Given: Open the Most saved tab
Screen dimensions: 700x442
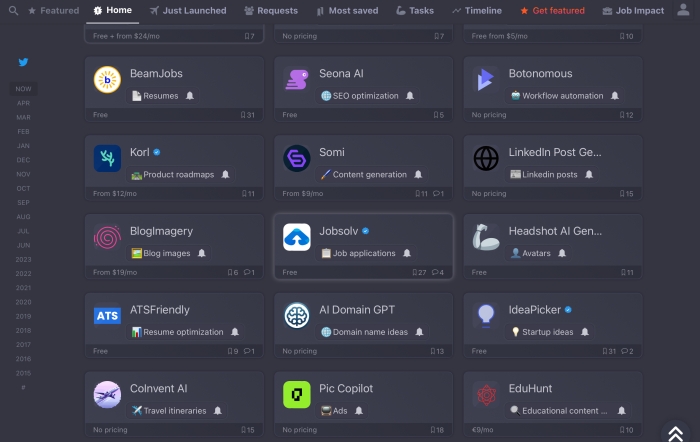Looking at the screenshot, I should 347,10.
